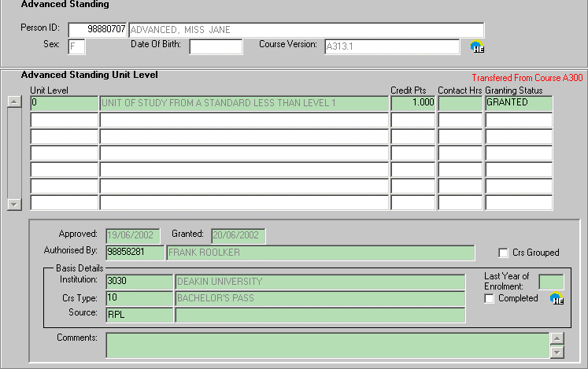
Task: Click the GRANTED granting status cell
Action: pyautogui.click(x=518, y=103)
